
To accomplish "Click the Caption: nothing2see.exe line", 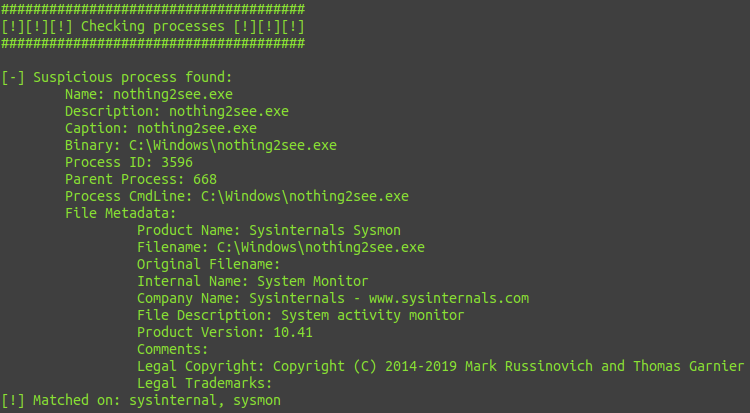I will coord(161,128).
